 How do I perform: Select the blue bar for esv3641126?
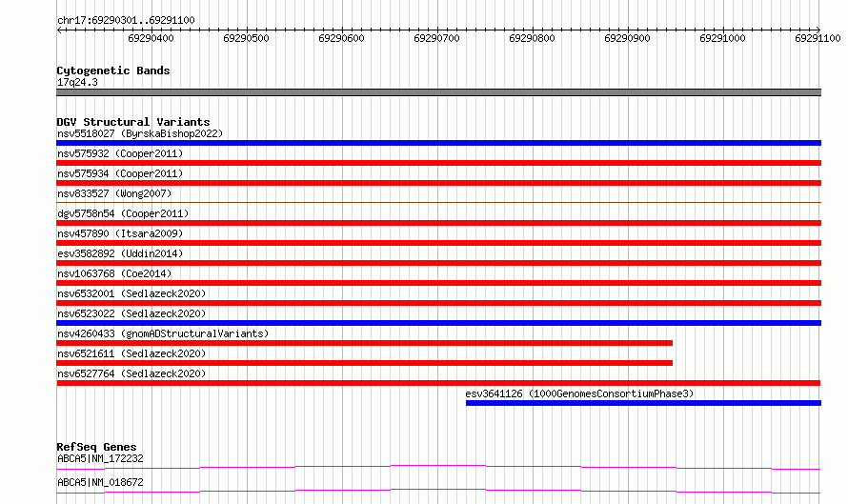(x=643, y=403)
